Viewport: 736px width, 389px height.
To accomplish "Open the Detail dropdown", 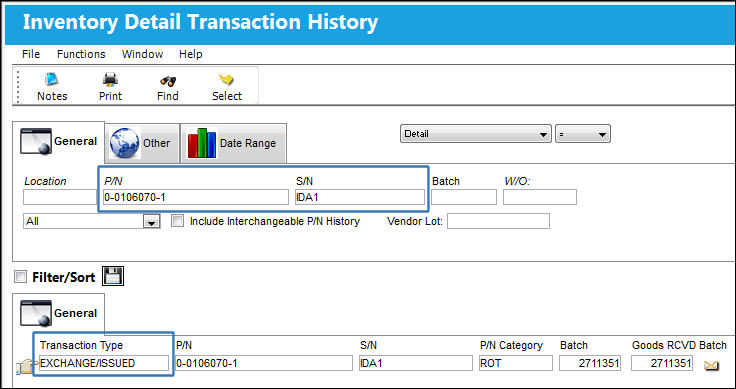I will coord(475,134).
